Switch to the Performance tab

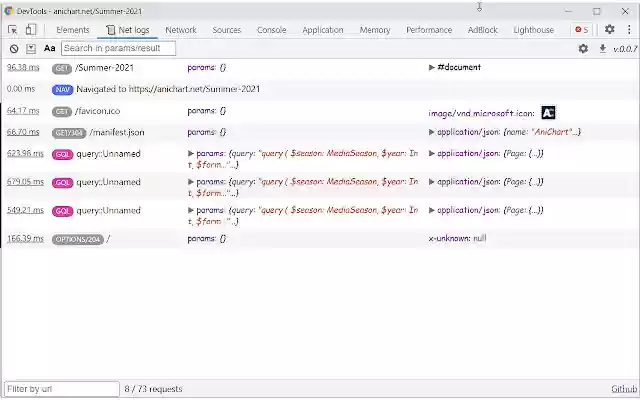coord(429,30)
